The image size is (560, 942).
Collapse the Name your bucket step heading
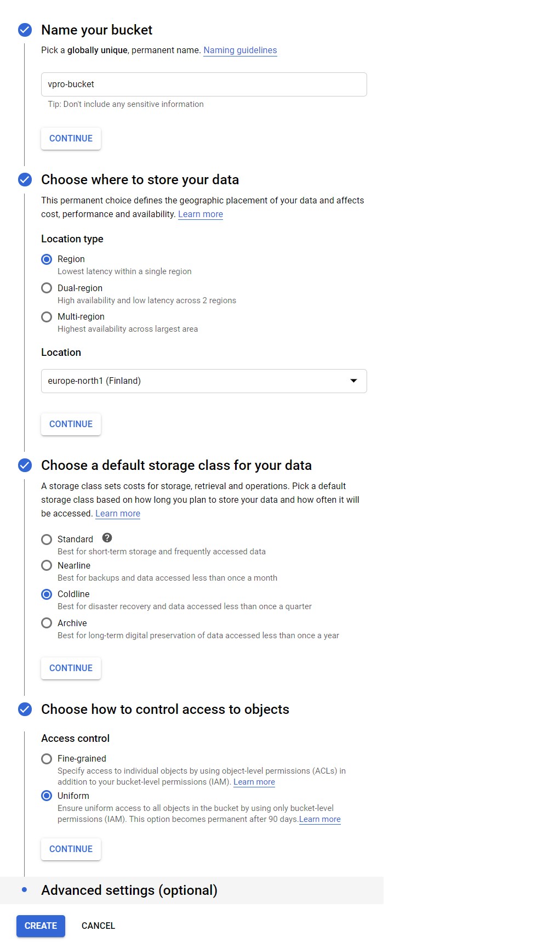tap(97, 30)
